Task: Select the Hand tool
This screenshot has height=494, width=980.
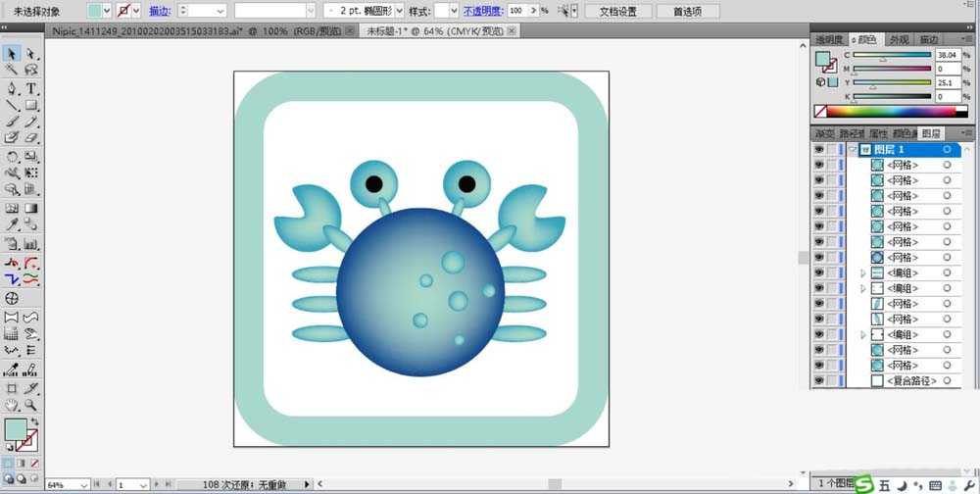Action: (12, 405)
